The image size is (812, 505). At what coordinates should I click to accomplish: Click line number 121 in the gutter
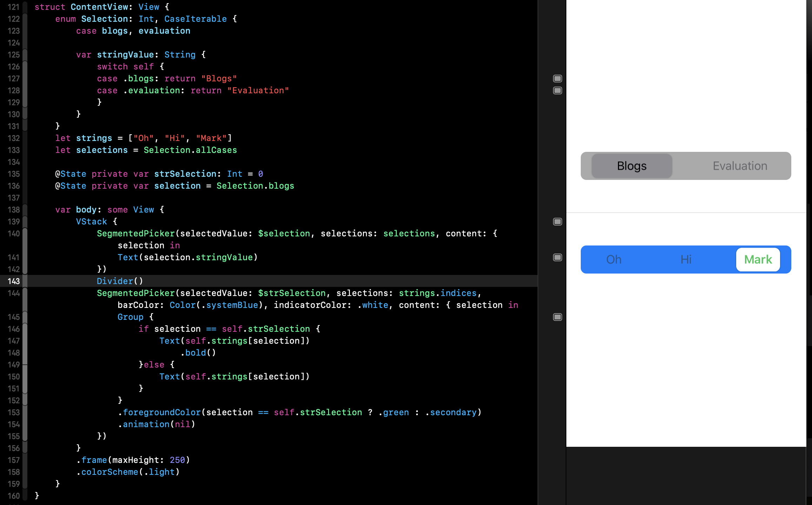point(14,7)
